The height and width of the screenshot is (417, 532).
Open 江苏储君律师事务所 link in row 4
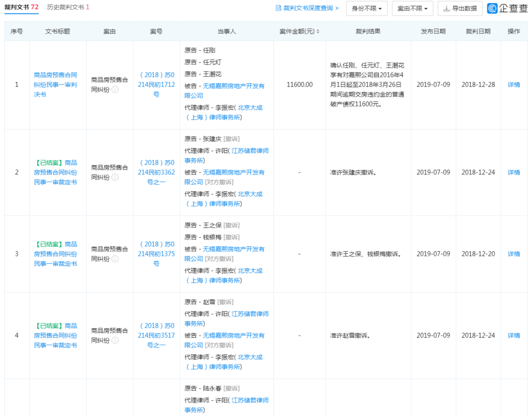point(227,318)
